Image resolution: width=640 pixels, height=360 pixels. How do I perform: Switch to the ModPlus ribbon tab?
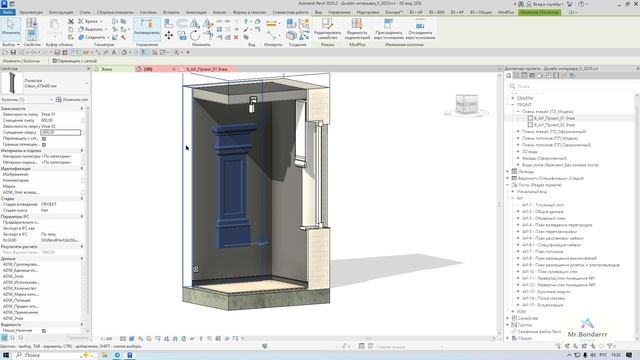(x=506, y=12)
